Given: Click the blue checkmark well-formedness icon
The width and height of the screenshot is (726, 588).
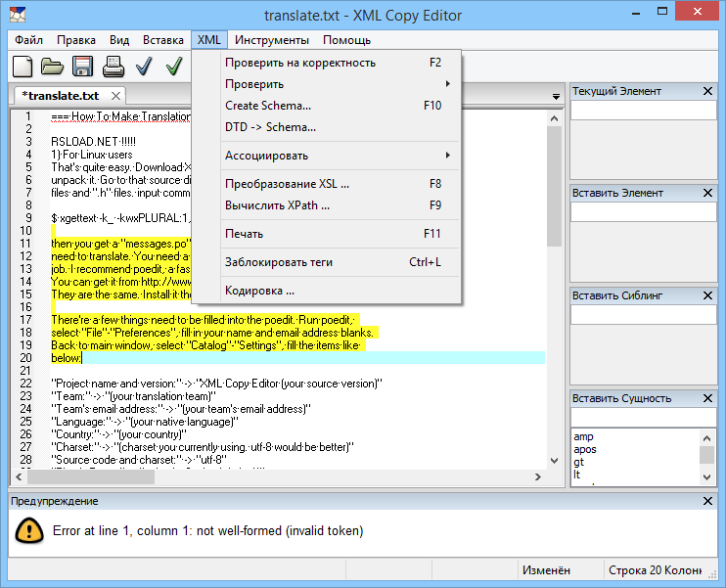Looking at the screenshot, I should pos(144,67).
